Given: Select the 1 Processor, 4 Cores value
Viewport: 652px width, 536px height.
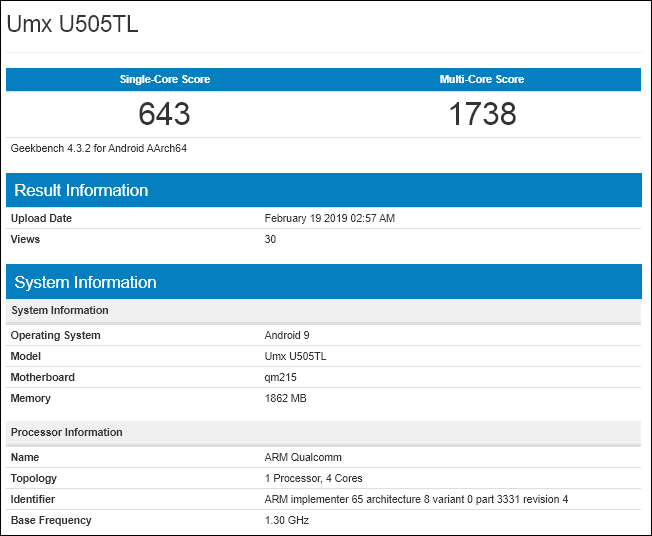Looking at the screenshot, I should point(314,478).
